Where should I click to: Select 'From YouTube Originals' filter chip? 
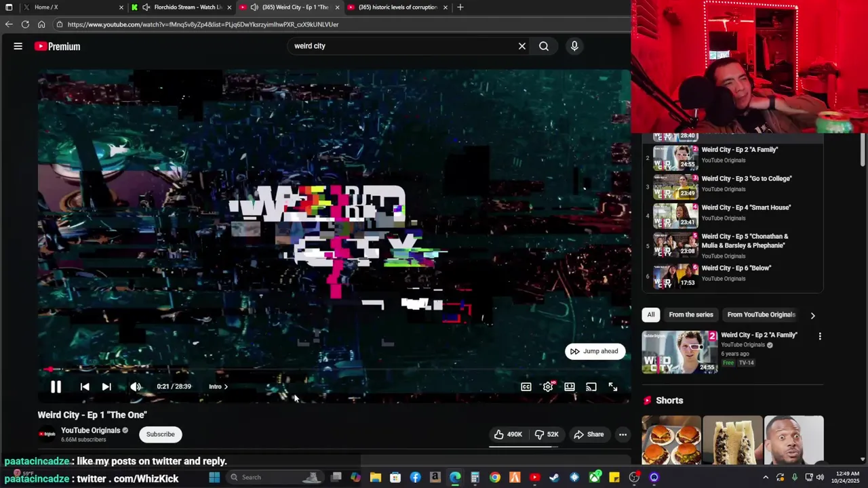761,314
